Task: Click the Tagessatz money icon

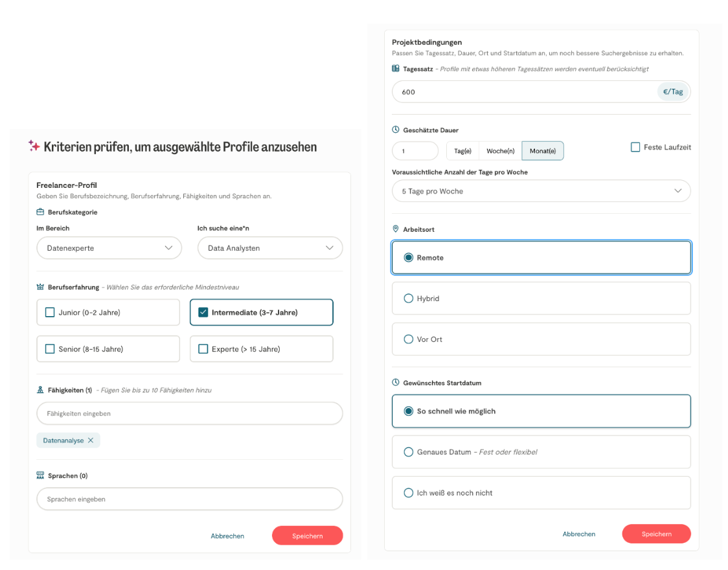Action: click(396, 69)
